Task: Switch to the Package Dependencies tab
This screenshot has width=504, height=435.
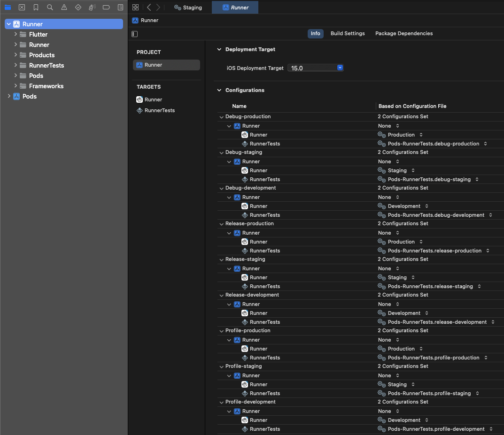Action: (404, 33)
